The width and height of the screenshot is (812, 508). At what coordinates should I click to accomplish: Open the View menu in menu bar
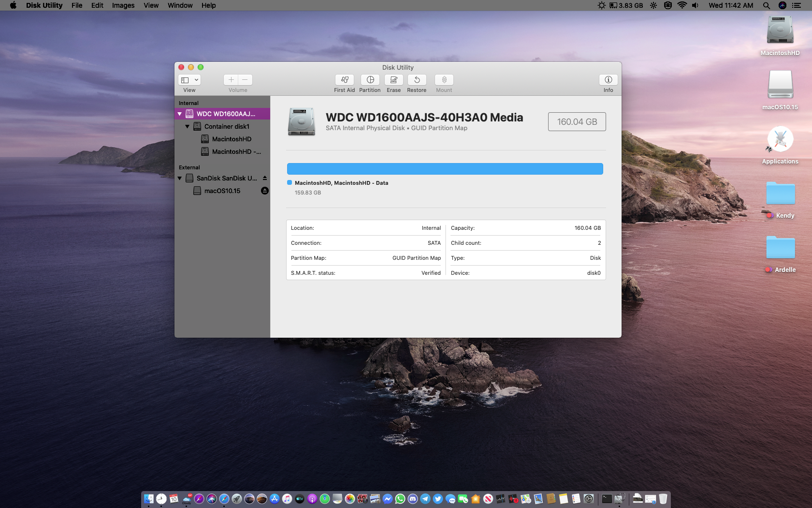pos(151,5)
